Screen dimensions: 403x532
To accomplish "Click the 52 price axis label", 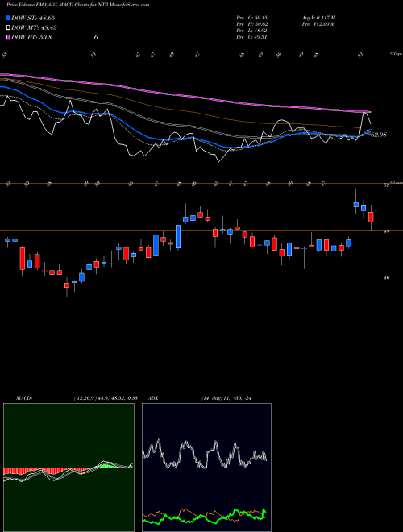I will click(386, 185).
